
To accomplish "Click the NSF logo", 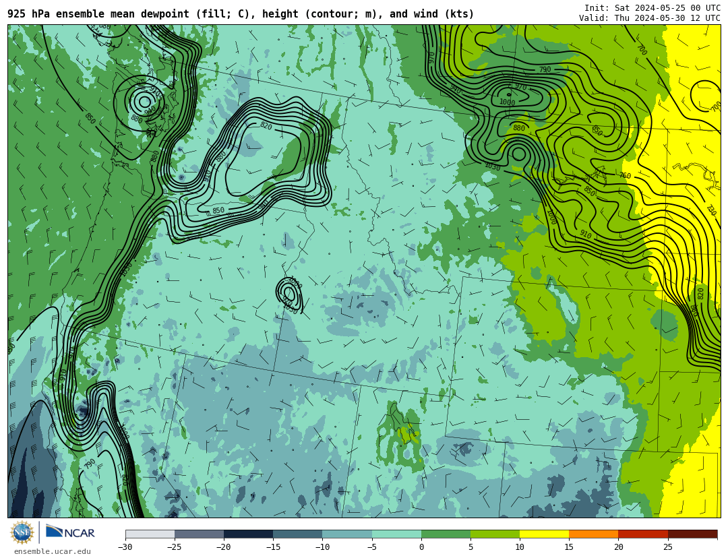I will tap(22, 532).
